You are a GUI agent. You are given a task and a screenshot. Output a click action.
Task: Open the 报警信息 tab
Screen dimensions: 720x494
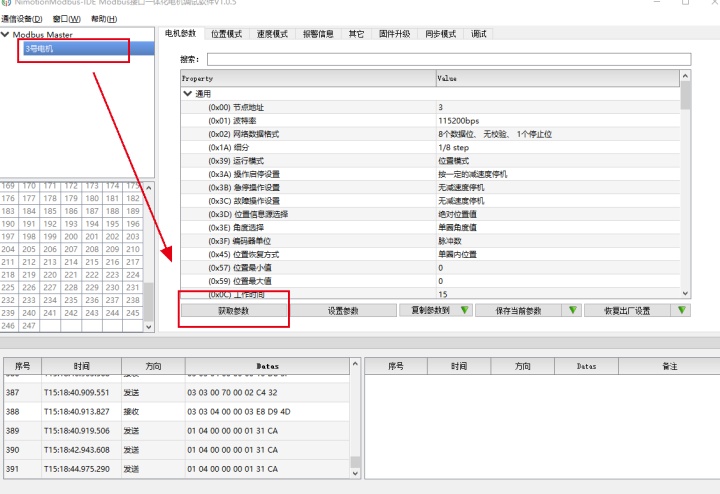pos(318,34)
